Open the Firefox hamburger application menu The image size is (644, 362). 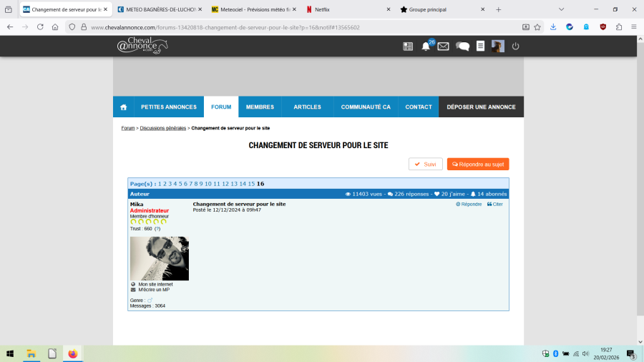coord(633,27)
